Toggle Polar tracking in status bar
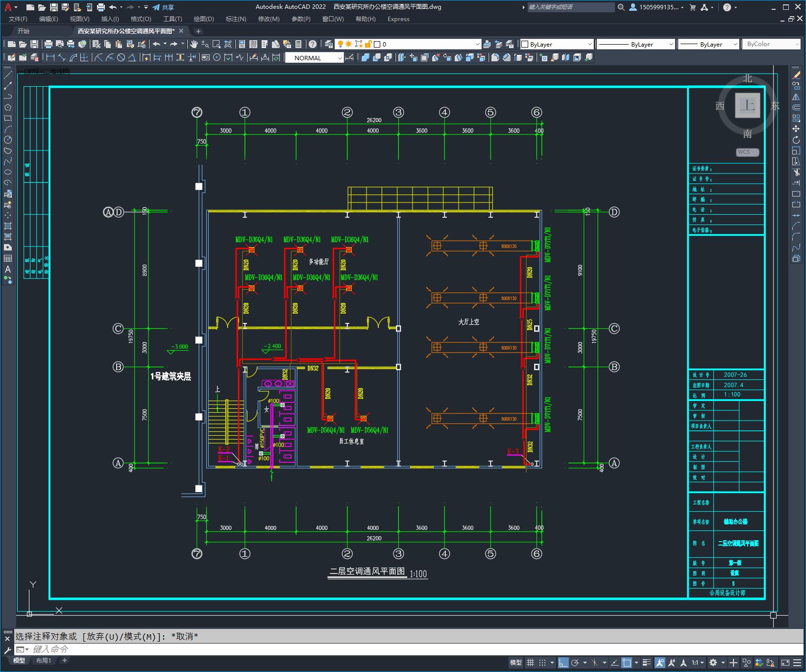Viewport: 806px width, 672px height. coord(575,663)
